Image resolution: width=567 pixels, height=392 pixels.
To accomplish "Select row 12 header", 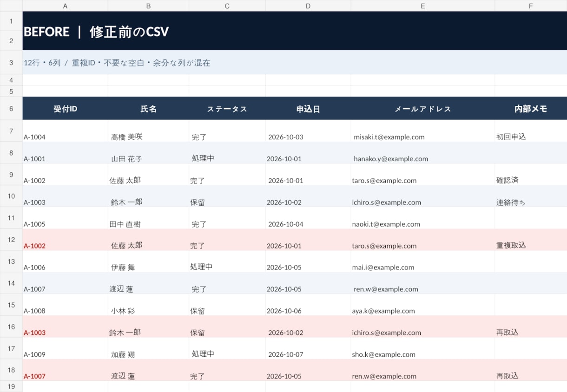I will click(x=11, y=240).
